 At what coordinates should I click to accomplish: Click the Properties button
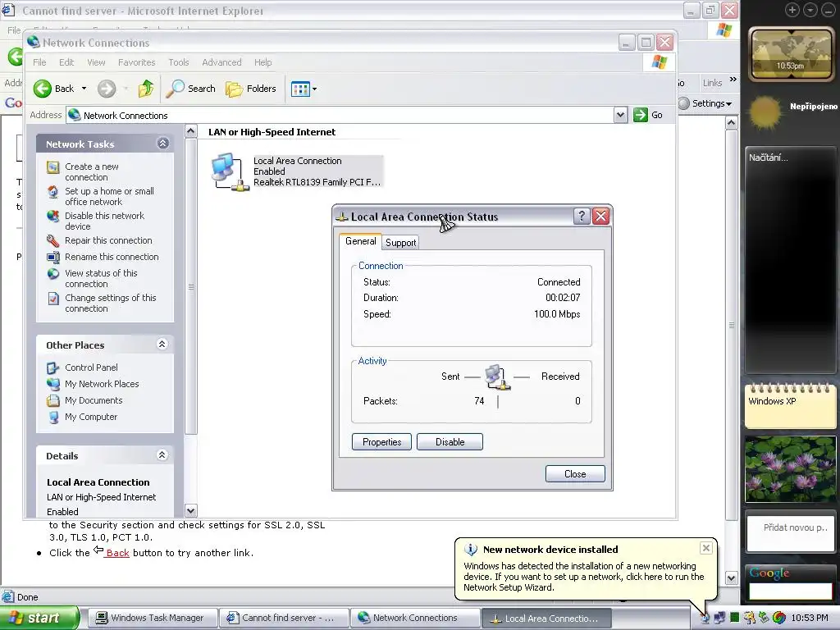tap(382, 442)
